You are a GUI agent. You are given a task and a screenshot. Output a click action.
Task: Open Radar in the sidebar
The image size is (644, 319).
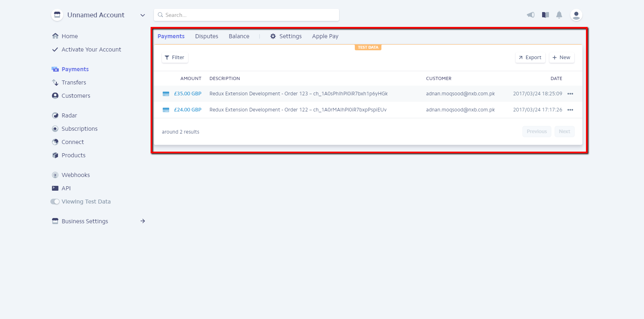pos(69,115)
